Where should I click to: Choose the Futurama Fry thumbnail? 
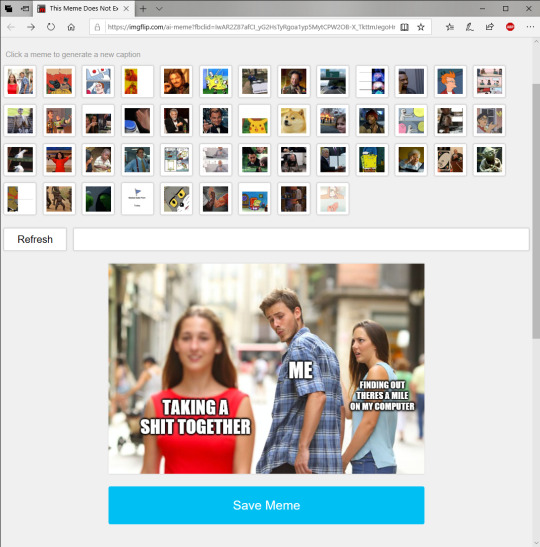point(450,81)
